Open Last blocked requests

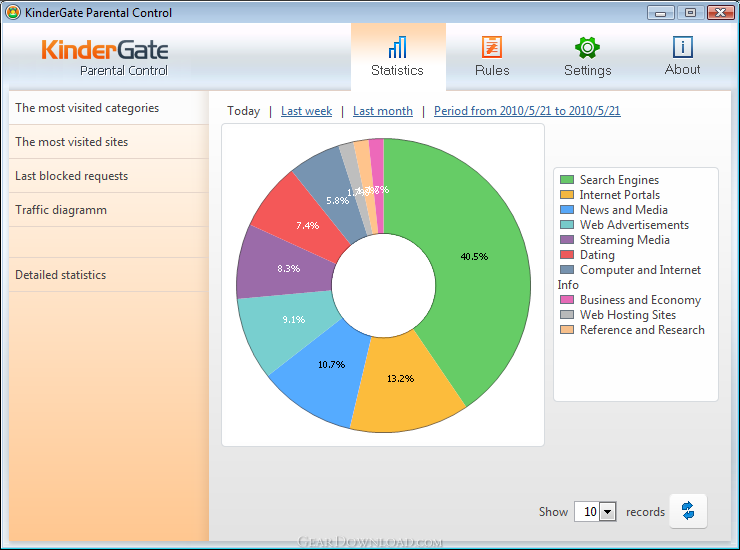point(109,176)
